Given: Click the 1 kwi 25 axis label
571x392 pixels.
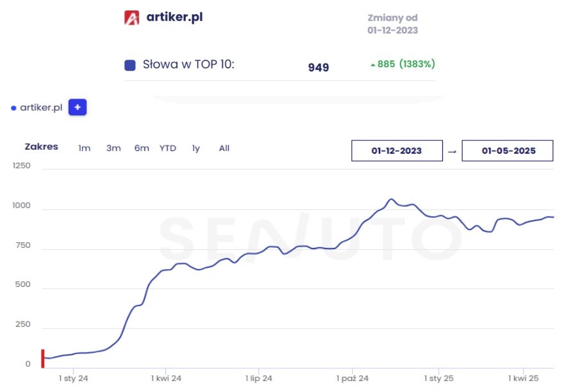Looking at the screenshot, I should (x=524, y=379).
